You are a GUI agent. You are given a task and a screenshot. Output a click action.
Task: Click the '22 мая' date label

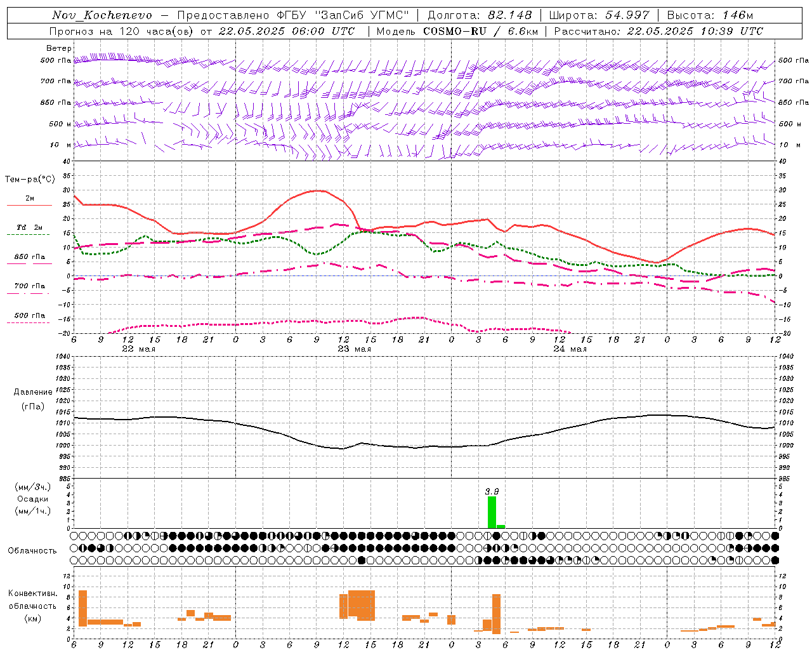pos(138,349)
